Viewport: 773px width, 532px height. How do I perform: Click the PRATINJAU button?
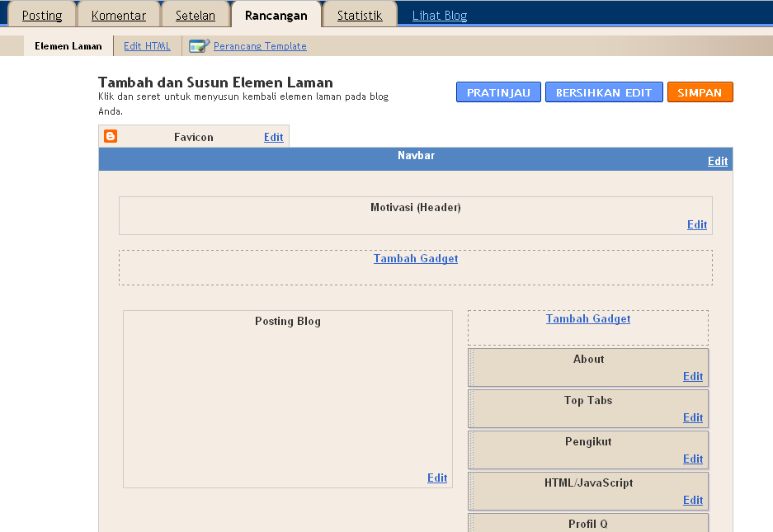tap(498, 92)
